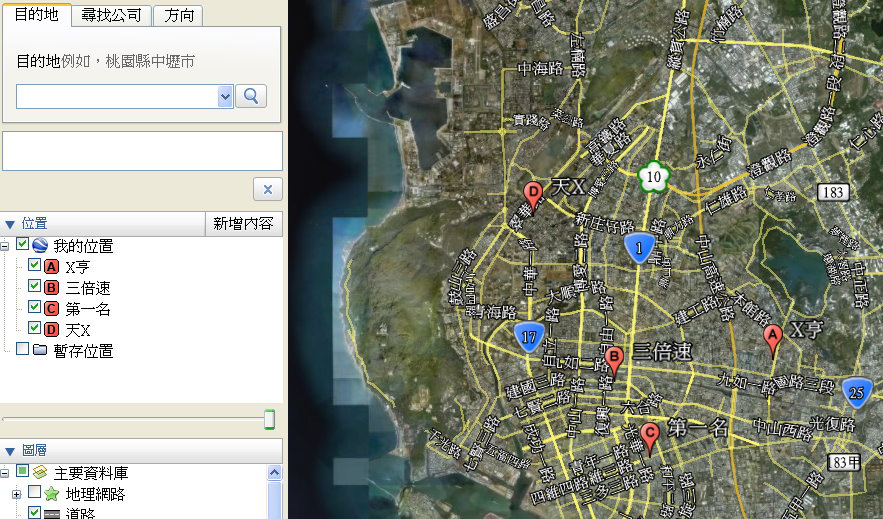Open the 方向 tab
883x519 pixels.
[180, 16]
